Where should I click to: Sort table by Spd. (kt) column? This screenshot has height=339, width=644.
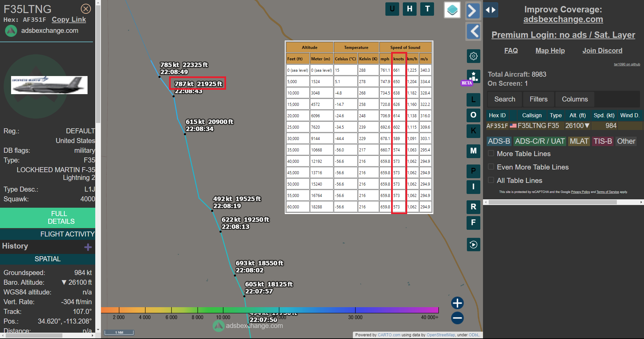604,116
